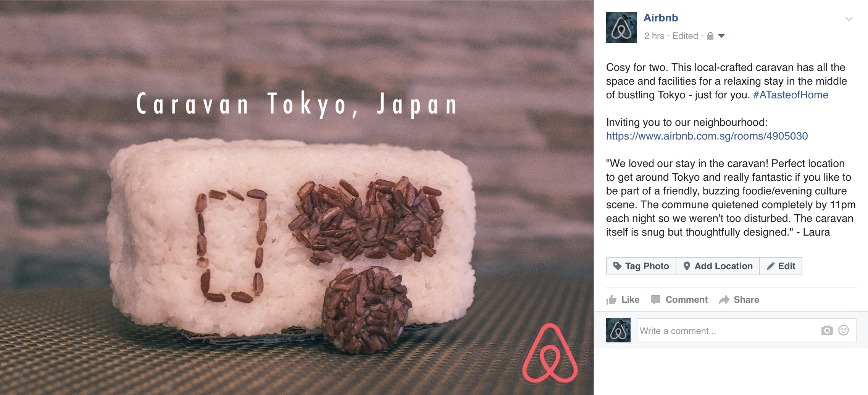Screen dimensions: 868x395
Task: Click the Add Location button
Action: point(718,266)
